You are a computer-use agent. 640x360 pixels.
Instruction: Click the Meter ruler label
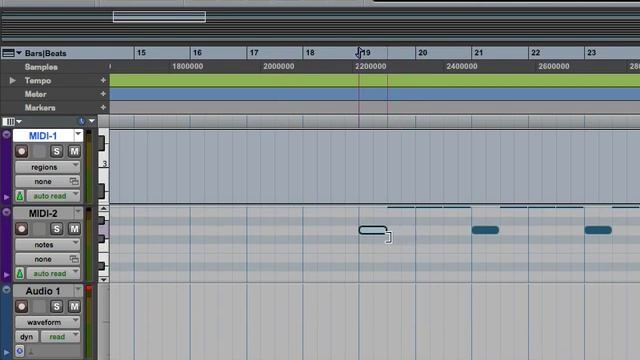pos(36,94)
